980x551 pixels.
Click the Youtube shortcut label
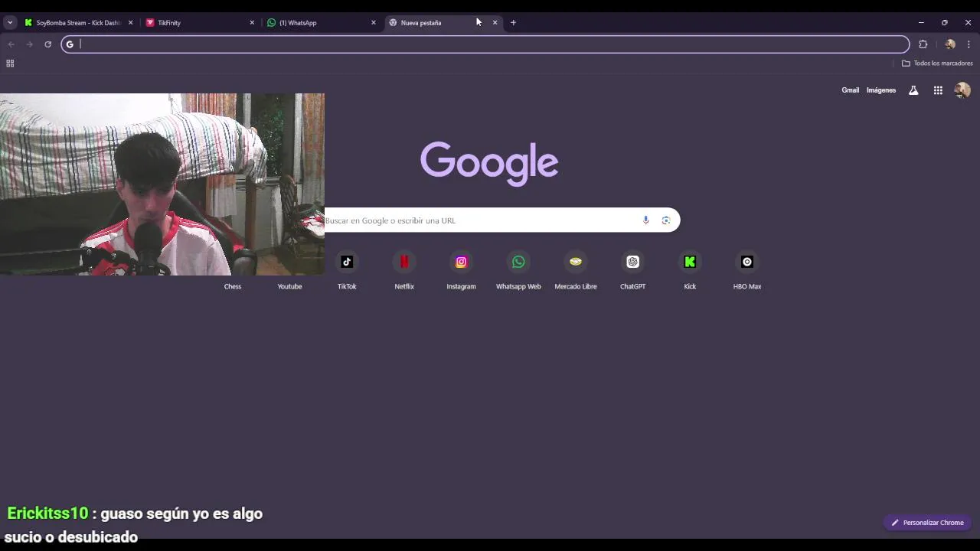tap(289, 286)
